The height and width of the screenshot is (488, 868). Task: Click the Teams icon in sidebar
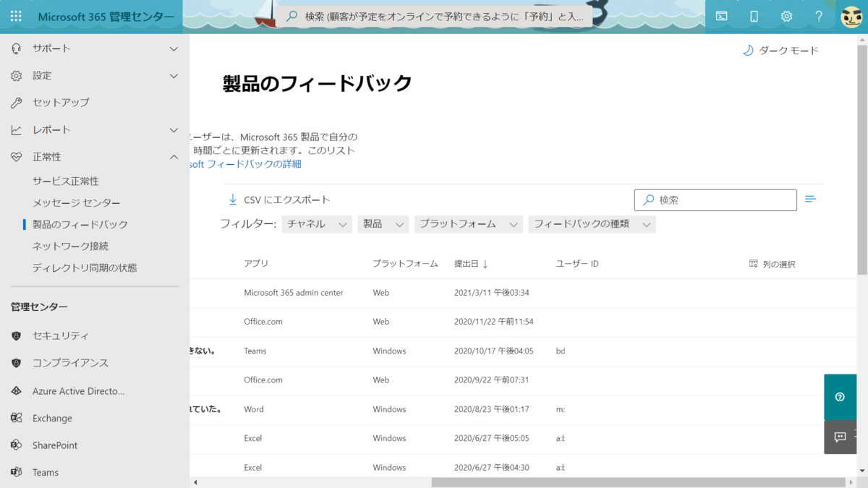pyautogui.click(x=16, y=472)
